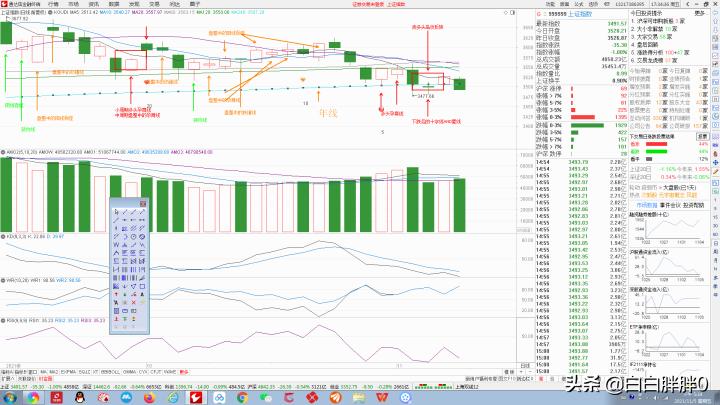This screenshot has height=405, width=720.
Task: Open the 发现 menu
Action: (134, 4)
